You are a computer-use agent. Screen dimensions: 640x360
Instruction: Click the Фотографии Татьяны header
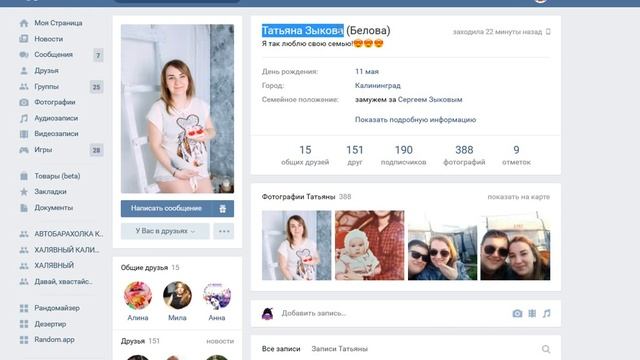click(x=298, y=197)
